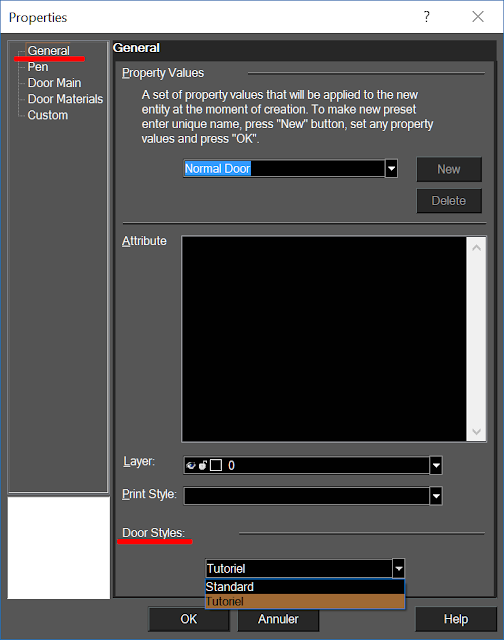The height and width of the screenshot is (640, 504).
Task: Click Attribute scrollbar up arrow
Action: [476, 248]
